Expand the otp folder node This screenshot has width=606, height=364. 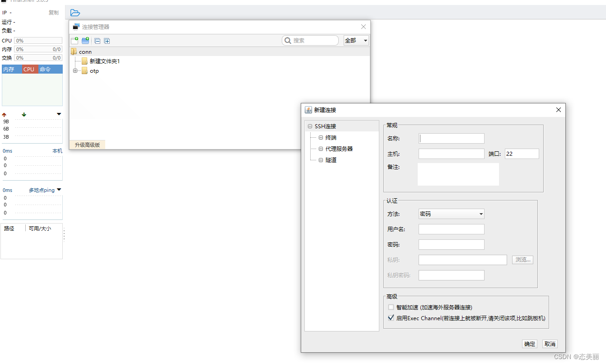coord(75,71)
